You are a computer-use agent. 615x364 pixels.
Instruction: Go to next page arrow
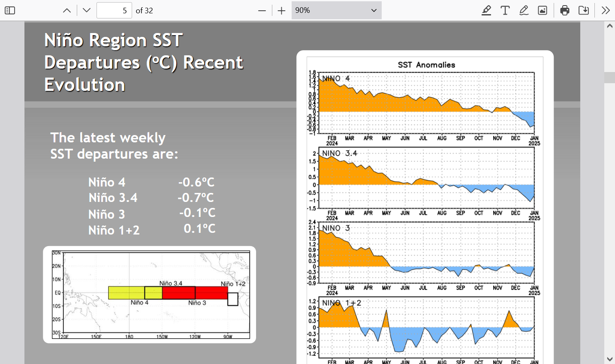87,10
